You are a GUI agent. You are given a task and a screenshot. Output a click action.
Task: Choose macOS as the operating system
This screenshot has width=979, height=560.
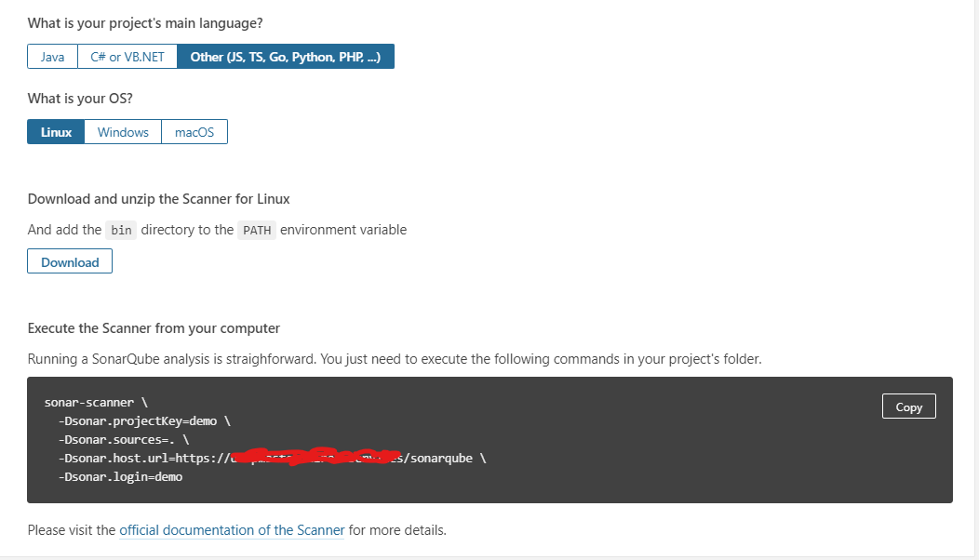click(194, 132)
